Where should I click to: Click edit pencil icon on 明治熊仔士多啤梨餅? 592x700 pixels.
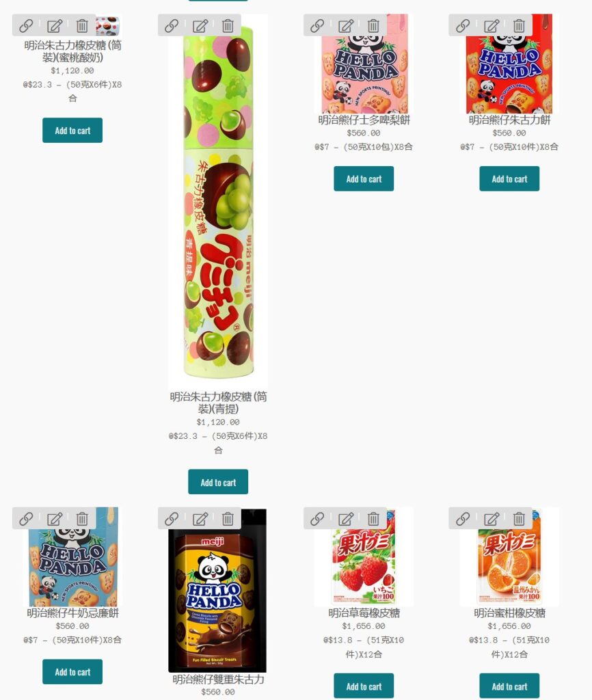tap(345, 26)
